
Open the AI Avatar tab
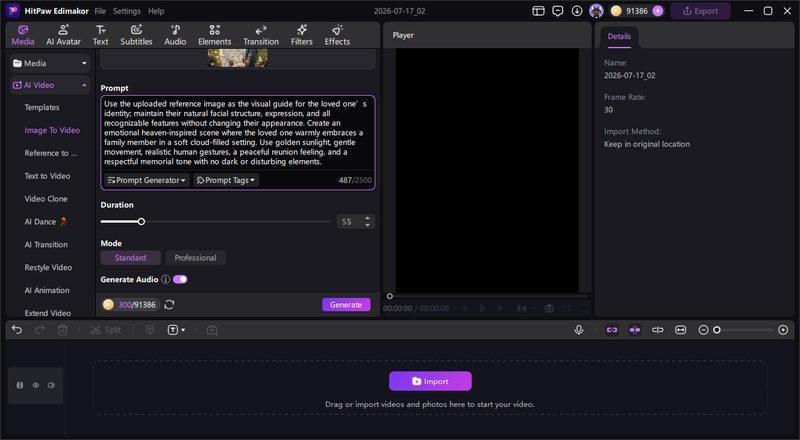(x=63, y=35)
